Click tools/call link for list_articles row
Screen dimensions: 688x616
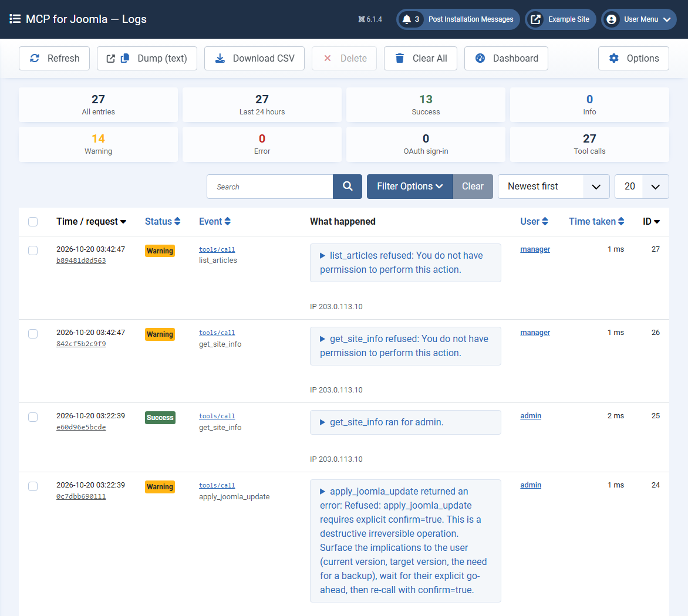(x=217, y=249)
